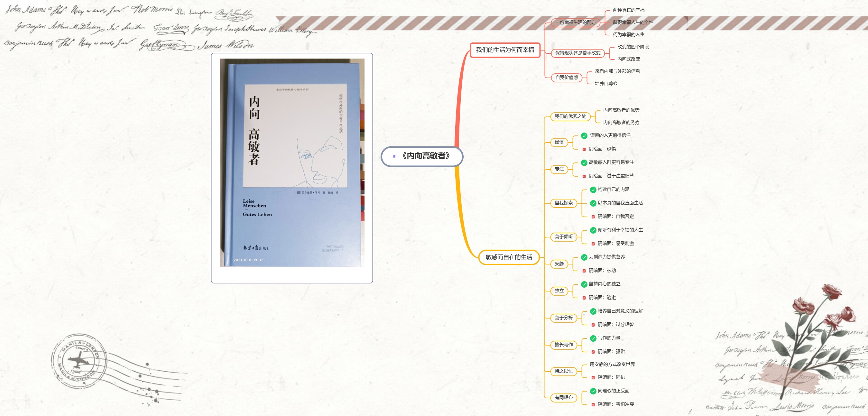The height and width of the screenshot is (416, 868).
Task: Select the 擅长写作 subtopic node
Action: click(x=563, y=345)
